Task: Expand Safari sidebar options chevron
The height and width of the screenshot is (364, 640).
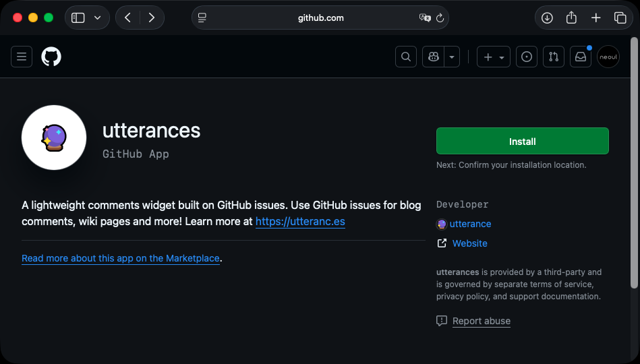Action: click(x=98, y=18)
